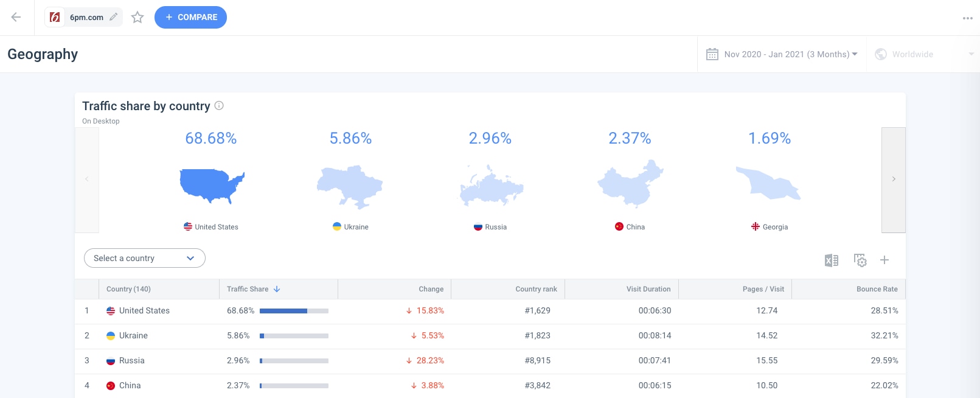Click the plus icon above the table
The image size is (980, 398).
point(884,260)
